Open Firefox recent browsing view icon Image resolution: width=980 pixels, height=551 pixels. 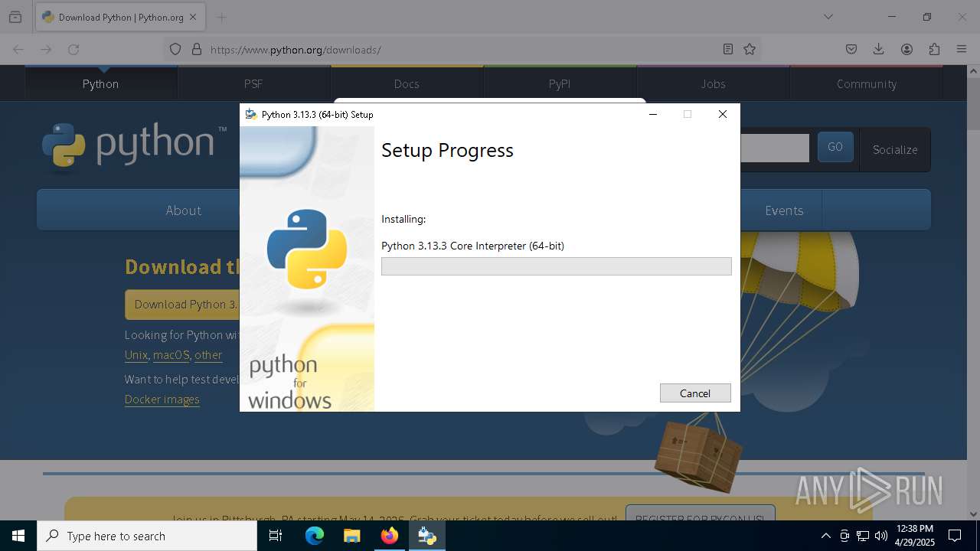[x=15, y=17]
